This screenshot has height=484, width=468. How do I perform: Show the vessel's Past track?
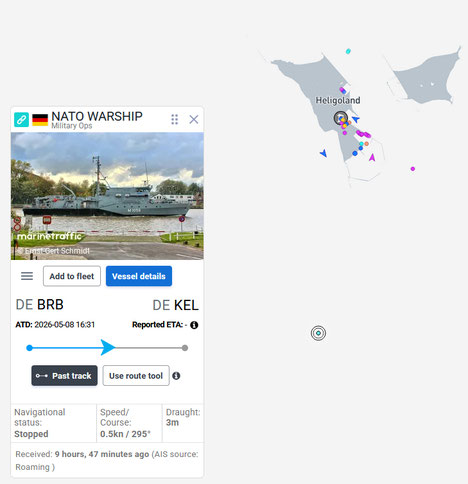tap(64, 376)
